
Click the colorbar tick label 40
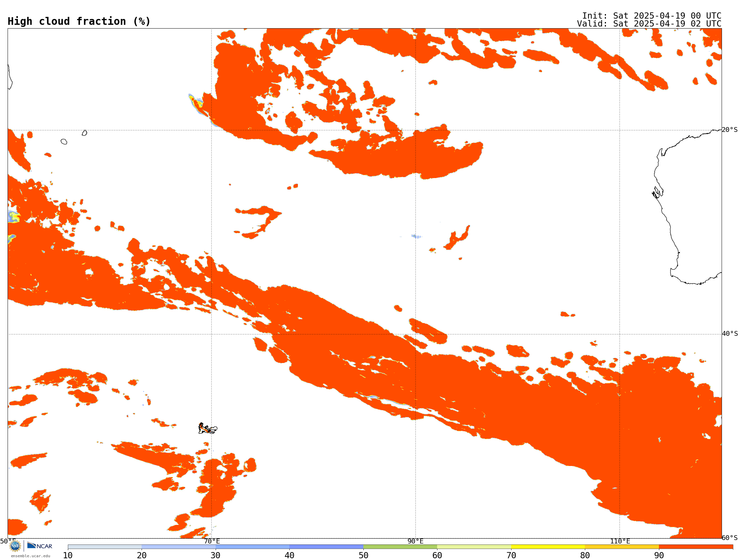click(x=289, y=555)
